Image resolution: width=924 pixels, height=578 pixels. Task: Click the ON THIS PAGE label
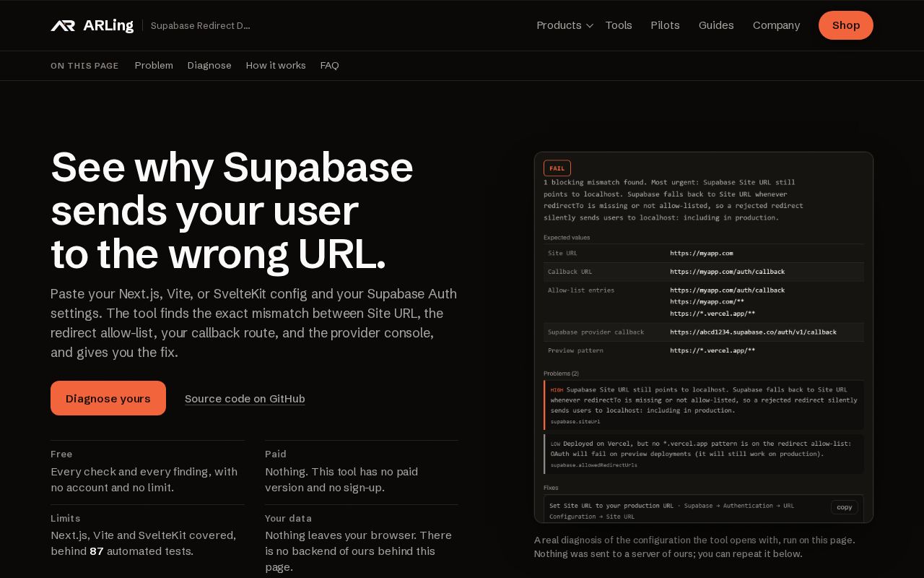point(84,66)
